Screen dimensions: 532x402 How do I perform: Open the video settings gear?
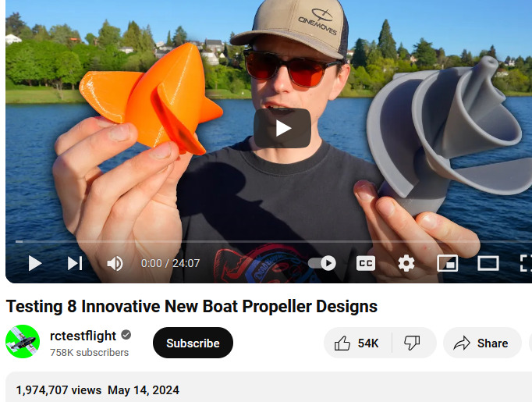[406, 263]
